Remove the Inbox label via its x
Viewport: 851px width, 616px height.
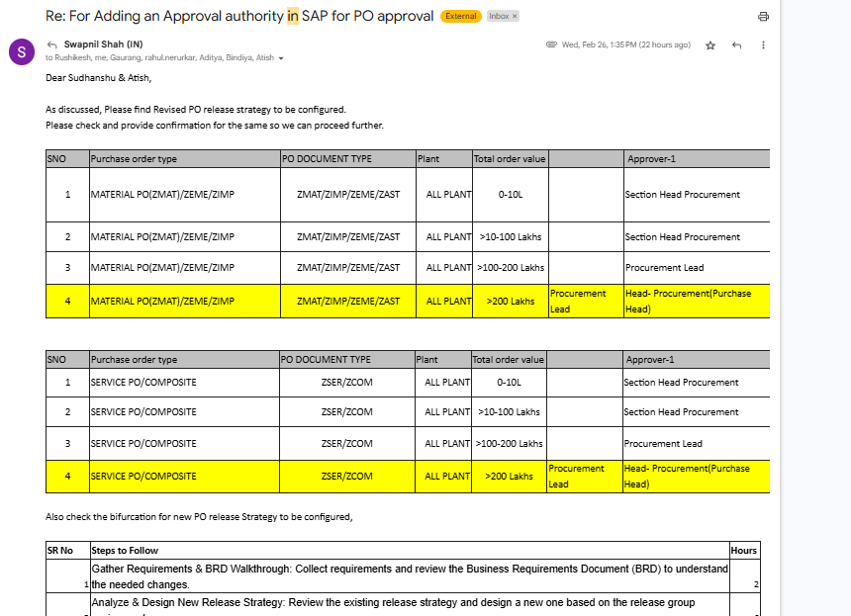click(x=515, y=17)
